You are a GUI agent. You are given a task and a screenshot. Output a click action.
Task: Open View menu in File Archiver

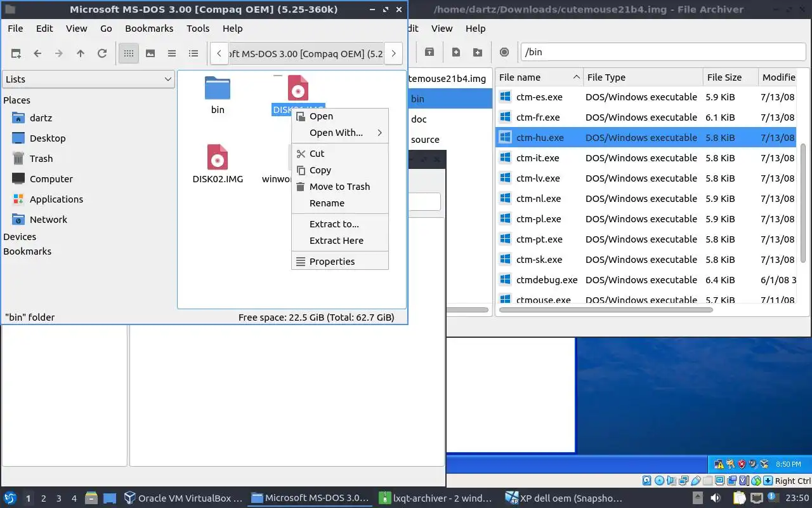click(x=442, y=28)
